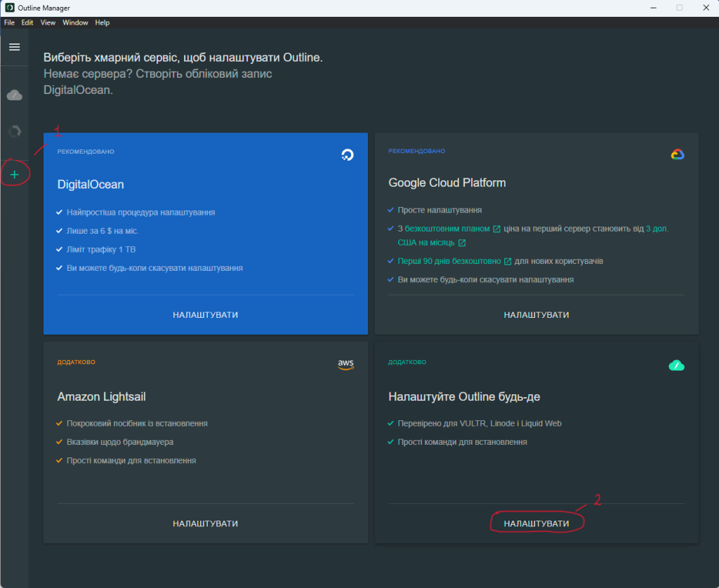The width and height of the screenshot is (719, 588).
Task: Click the external link icon after "безкоштовним планом"
Action: [x=497, y=229]
